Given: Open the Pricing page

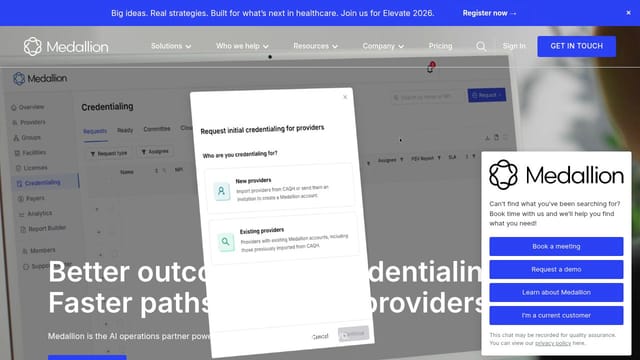Looking at the screenshot, I should coord(440,46).
